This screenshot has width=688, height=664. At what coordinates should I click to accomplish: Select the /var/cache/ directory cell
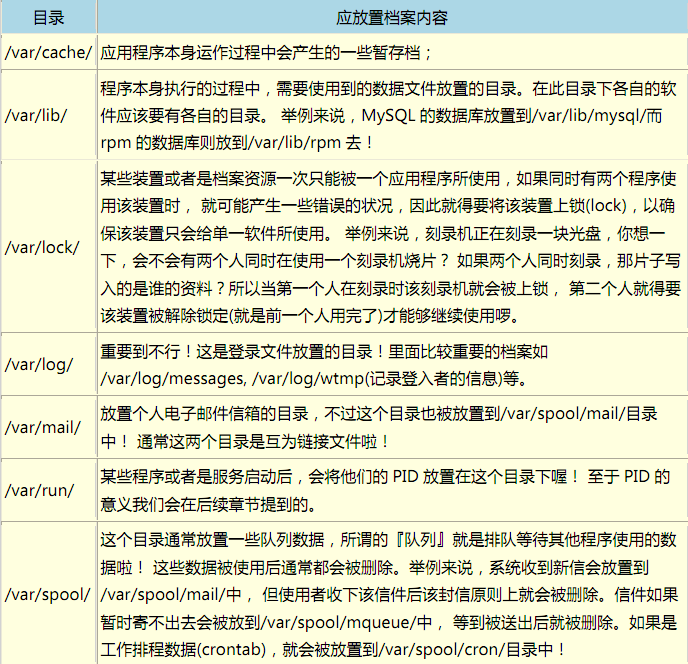(49, 53)
